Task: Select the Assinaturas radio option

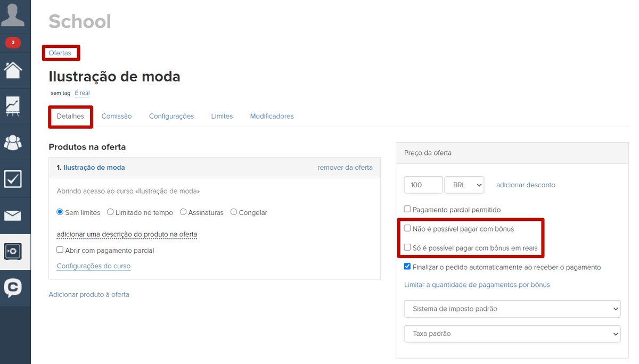Action: click(183, 212)
